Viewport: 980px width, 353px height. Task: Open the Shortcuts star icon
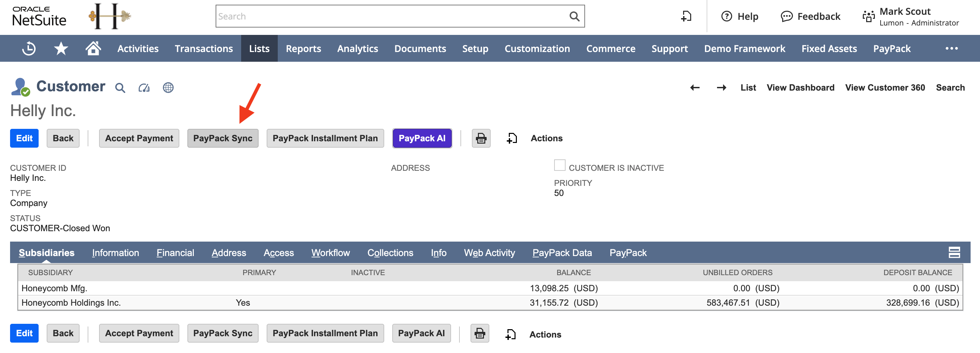click(61, 49)
